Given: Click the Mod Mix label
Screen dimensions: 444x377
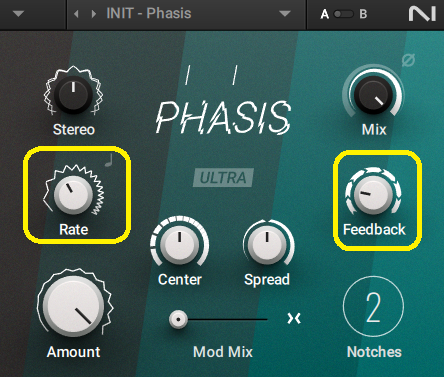Looking at the screenshot, I should (x=223, y=352).
